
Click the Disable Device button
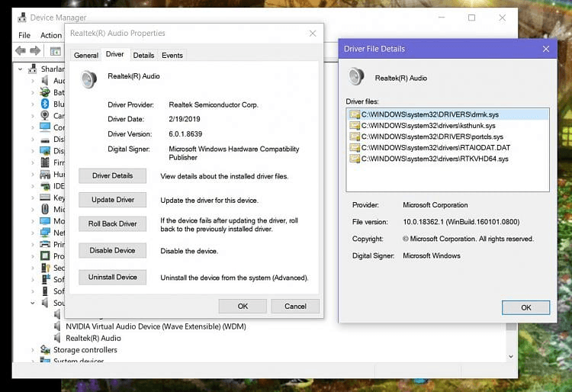tap(112, 250)
